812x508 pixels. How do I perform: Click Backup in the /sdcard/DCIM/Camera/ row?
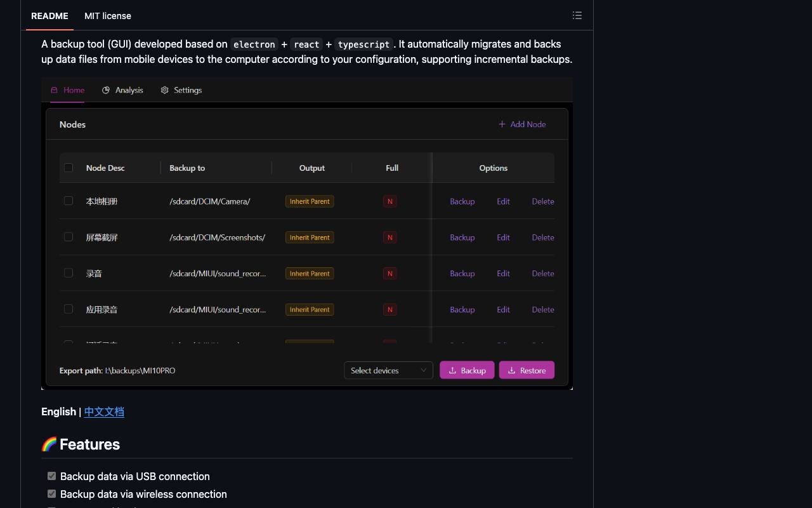click(462, 201)
